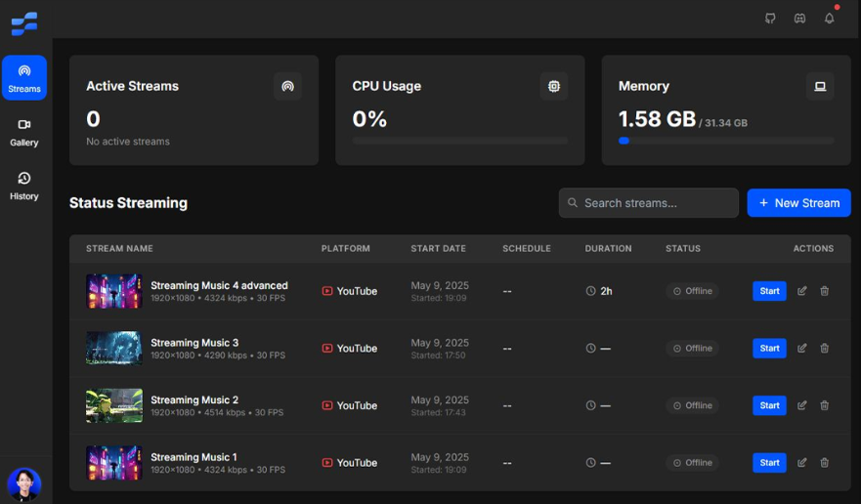Click the Memory laptop icon
The height and width of the screenshot is (504, 861).
[x=820, y=86]
